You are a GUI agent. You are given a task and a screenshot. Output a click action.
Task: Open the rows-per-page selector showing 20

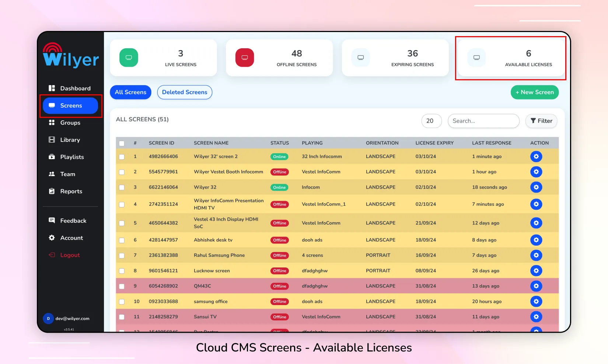(x=431, y=121)
